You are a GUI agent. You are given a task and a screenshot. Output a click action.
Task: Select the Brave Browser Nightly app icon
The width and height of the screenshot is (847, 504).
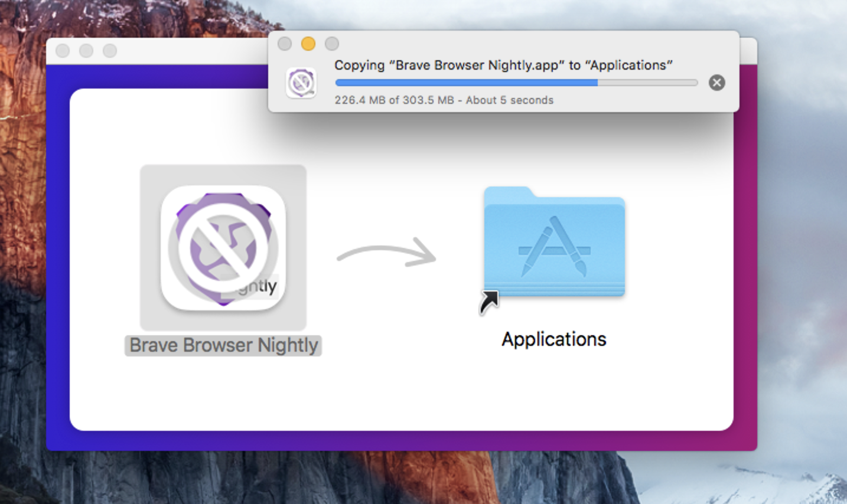click(223, 247)
